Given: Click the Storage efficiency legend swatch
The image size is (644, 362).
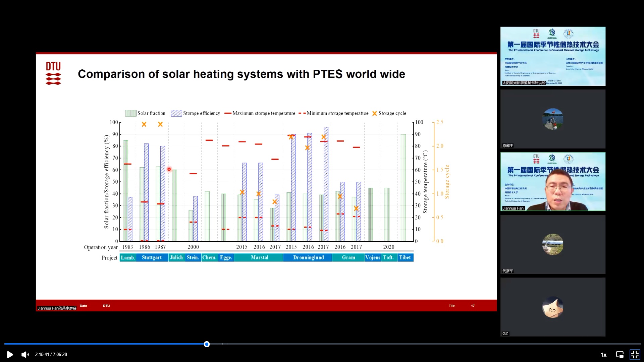Looking at the screenshot, I should tap(176, 114).
